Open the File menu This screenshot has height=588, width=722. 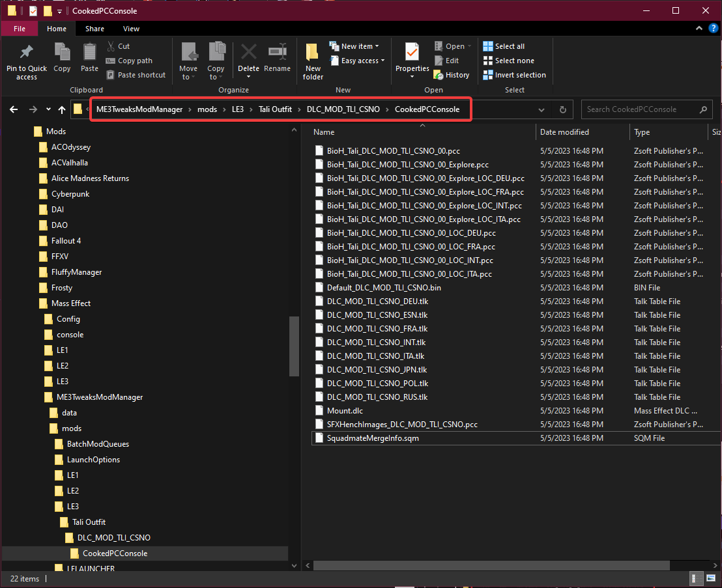pyautogui.click(x=20, y=29)
